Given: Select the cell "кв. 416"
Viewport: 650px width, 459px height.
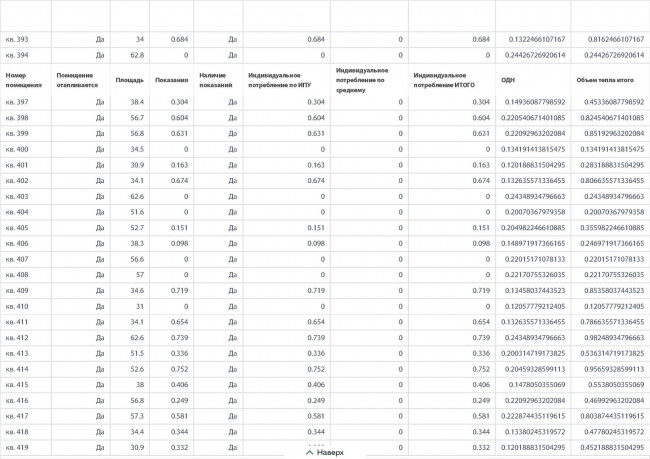Looking at the screenshot, I should 17,401.
